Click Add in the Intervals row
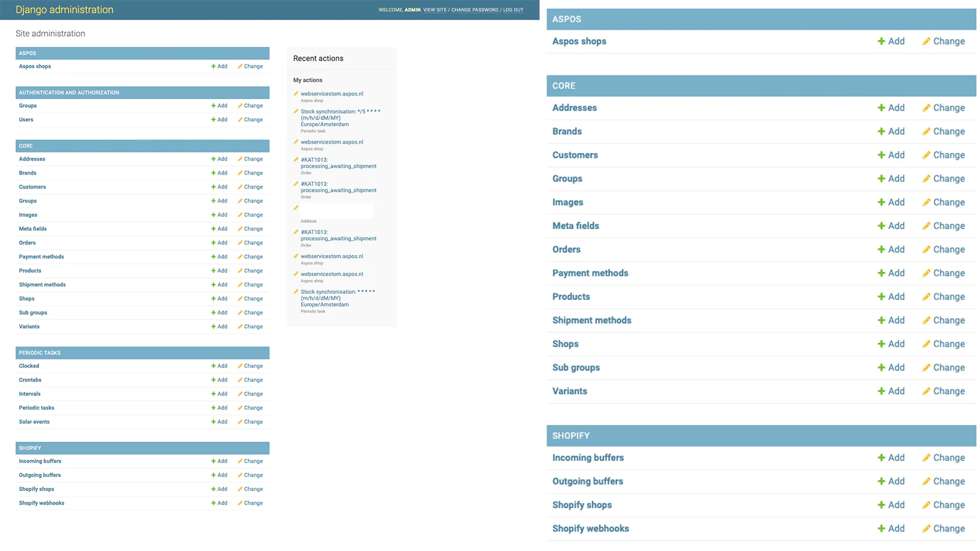980x551 pixels. tap(222, 394)
